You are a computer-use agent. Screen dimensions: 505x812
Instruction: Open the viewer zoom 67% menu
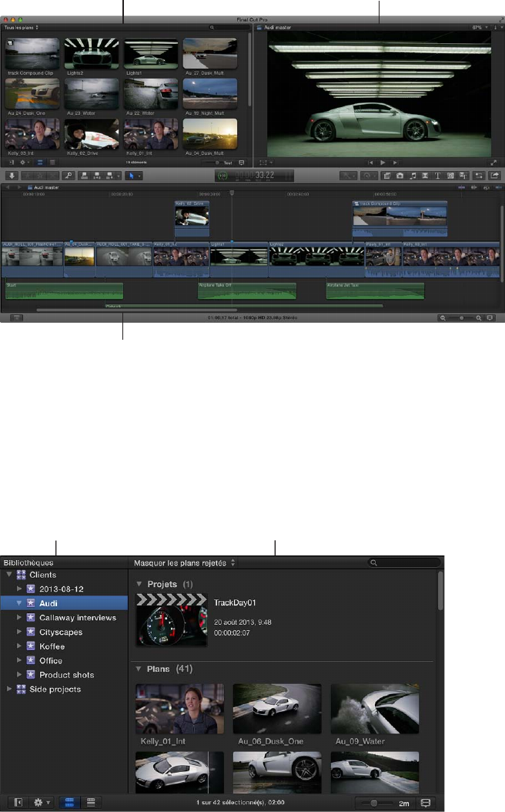point(480,28)
